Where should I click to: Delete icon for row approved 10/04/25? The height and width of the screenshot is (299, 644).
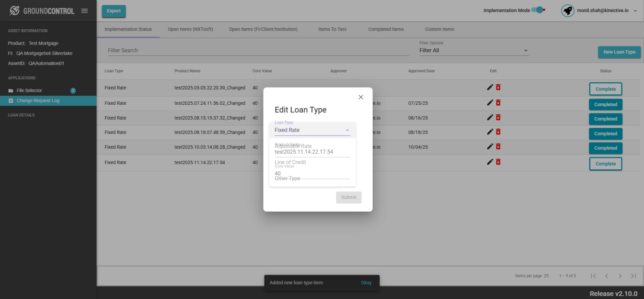coord(498,146)
